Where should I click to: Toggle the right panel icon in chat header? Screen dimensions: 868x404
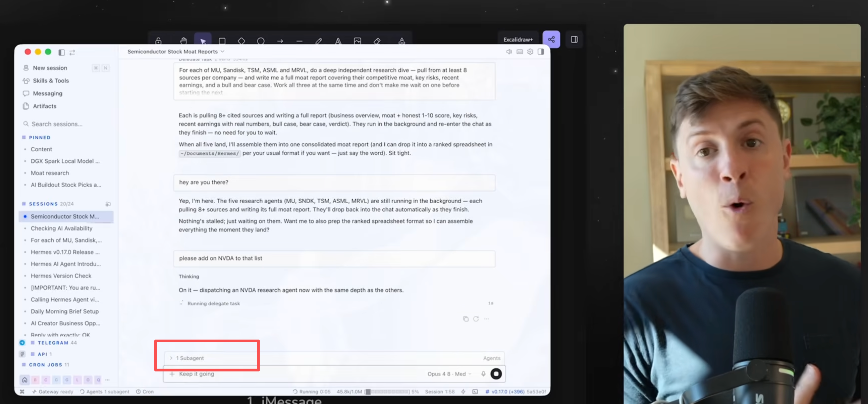(x=541, y=52)
